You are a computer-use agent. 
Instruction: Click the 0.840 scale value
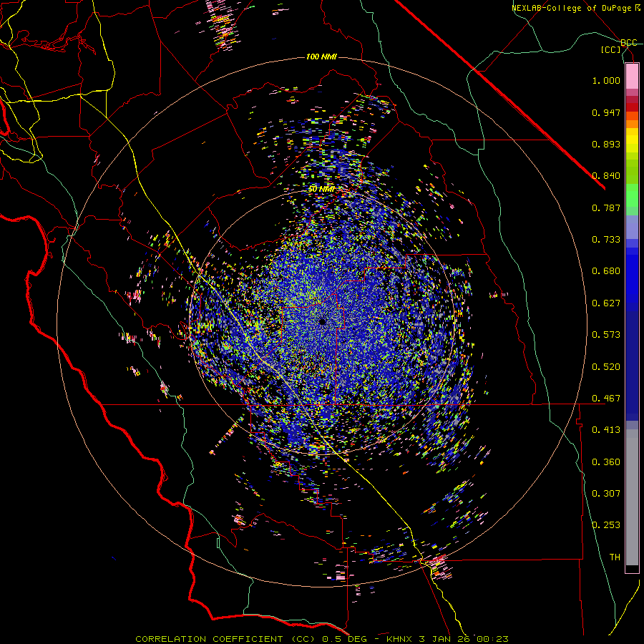click(x=606, y=176)
